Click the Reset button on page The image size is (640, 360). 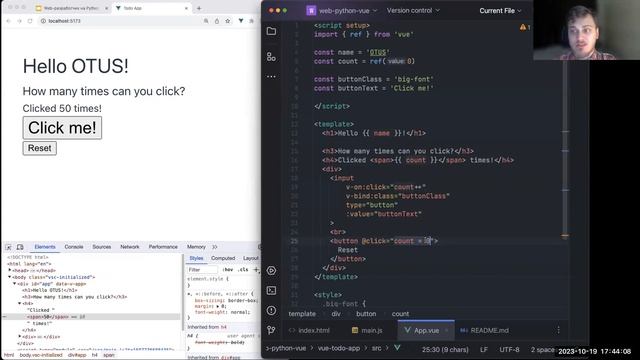40,148
